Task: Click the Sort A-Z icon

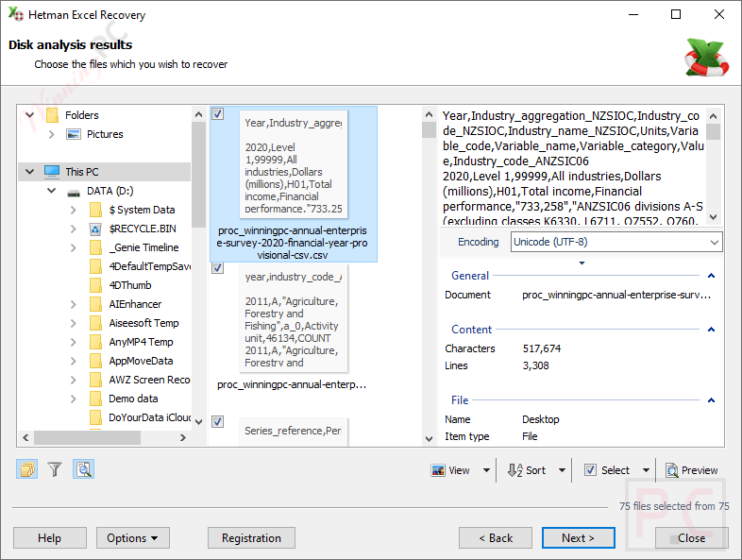Action: [514, 470]
